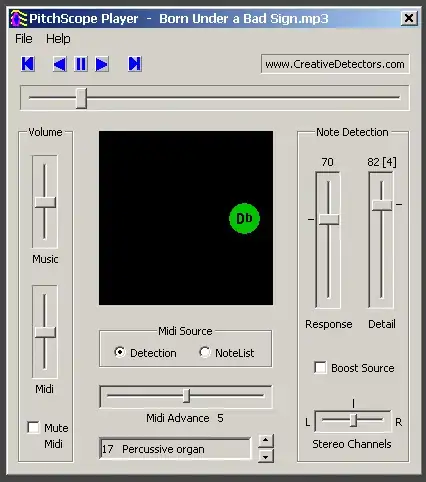The image size is (426, 482).
Task: Visit www.CreativeDetectors.com link
Action: tap(335, 64)
